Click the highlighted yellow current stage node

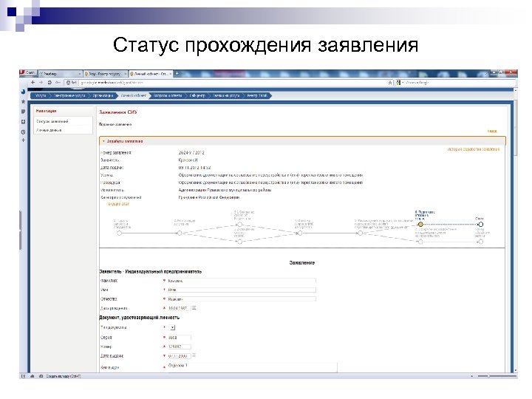[420, 225]
